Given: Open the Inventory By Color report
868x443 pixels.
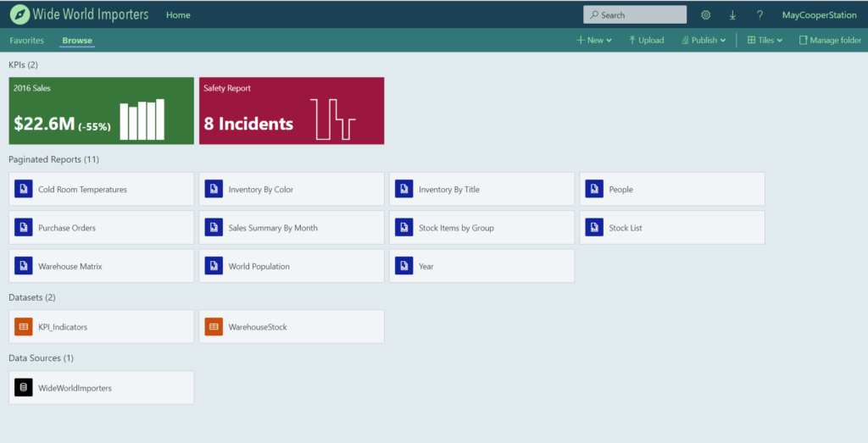Looking at the screenshot, I should [x=292, y=189].
